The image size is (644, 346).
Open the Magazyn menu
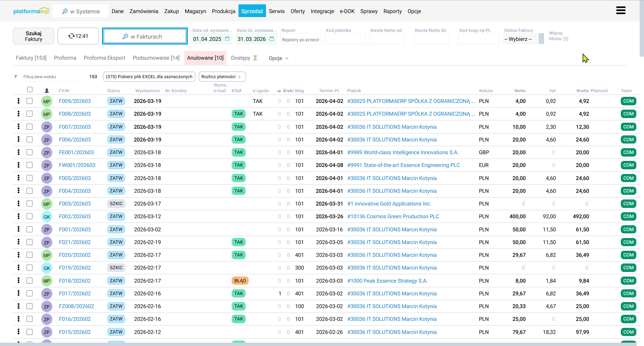point(195,11)
